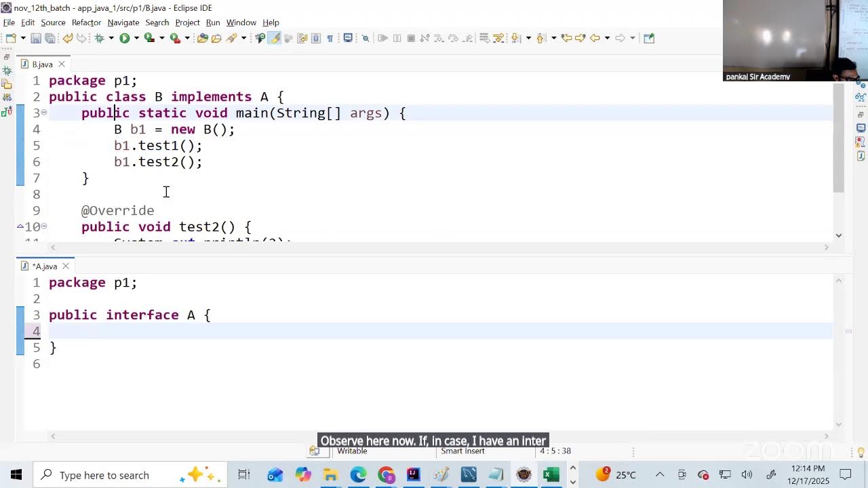Navigate Back with yellow left arrow
The height and width of the screenshot is (488, 868).
click(595, 38)
